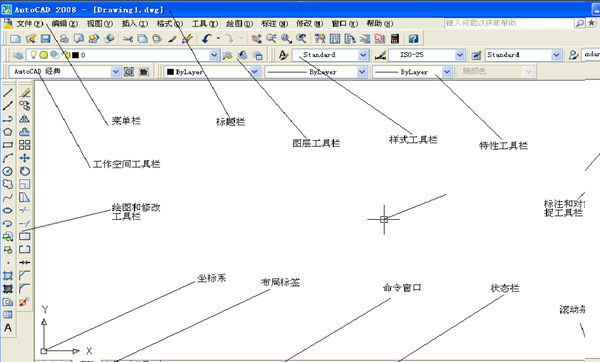This screenshot has width=600, height=362.
Task: Use the Explode tool
Action: [x=25, y=302]
